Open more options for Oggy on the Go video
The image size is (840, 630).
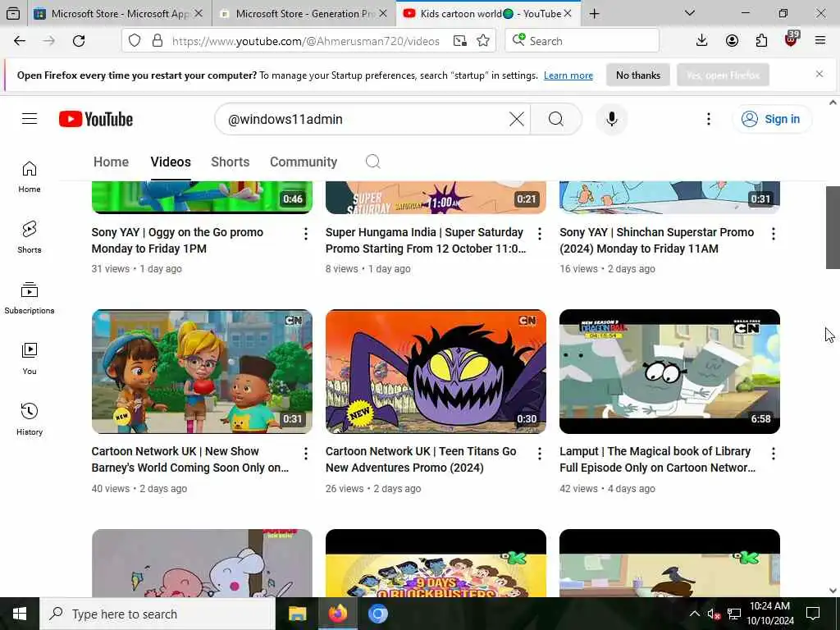point(305,234)
